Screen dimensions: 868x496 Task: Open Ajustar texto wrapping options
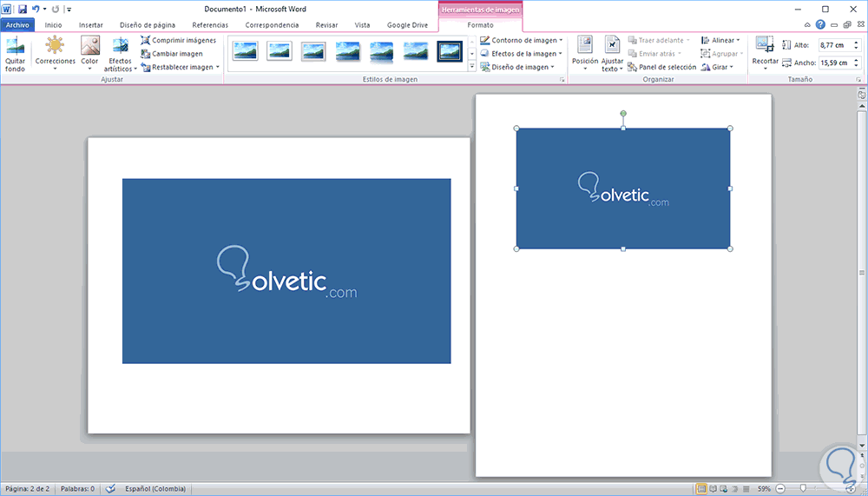[612, 55]
